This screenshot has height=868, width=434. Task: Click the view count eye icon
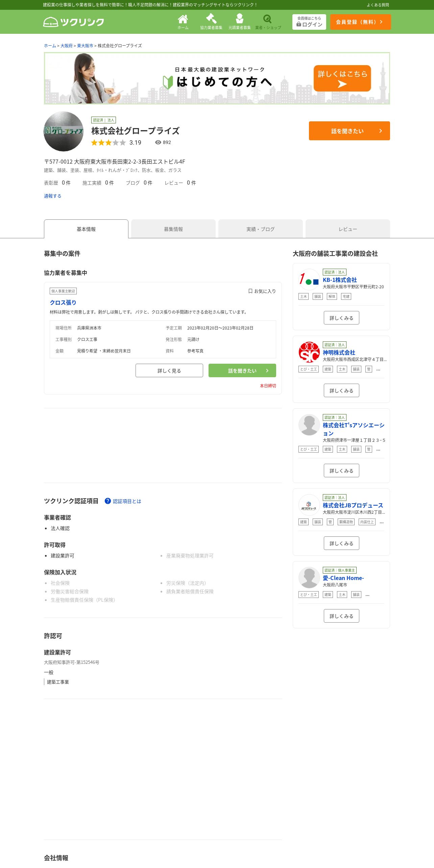(x=158, y=142)
